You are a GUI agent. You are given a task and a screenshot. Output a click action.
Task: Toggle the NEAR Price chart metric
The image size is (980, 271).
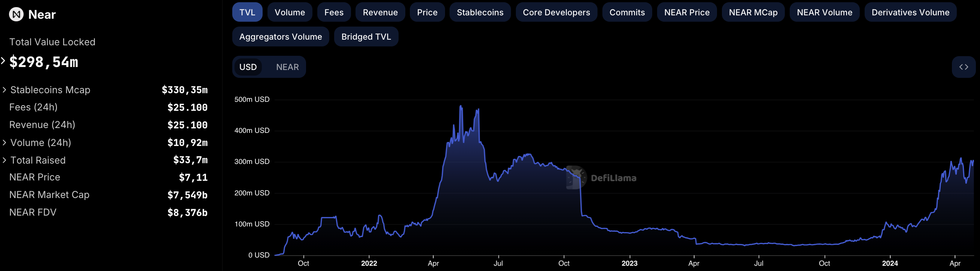pyautogui.click(x=687, y=12)
